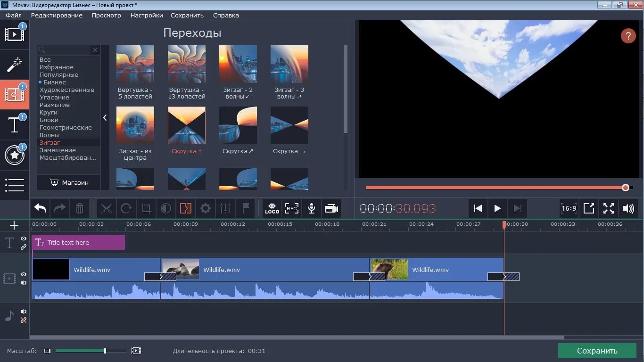
Task: Open the Transition wizard icon
Action: (x=186, y=208)
